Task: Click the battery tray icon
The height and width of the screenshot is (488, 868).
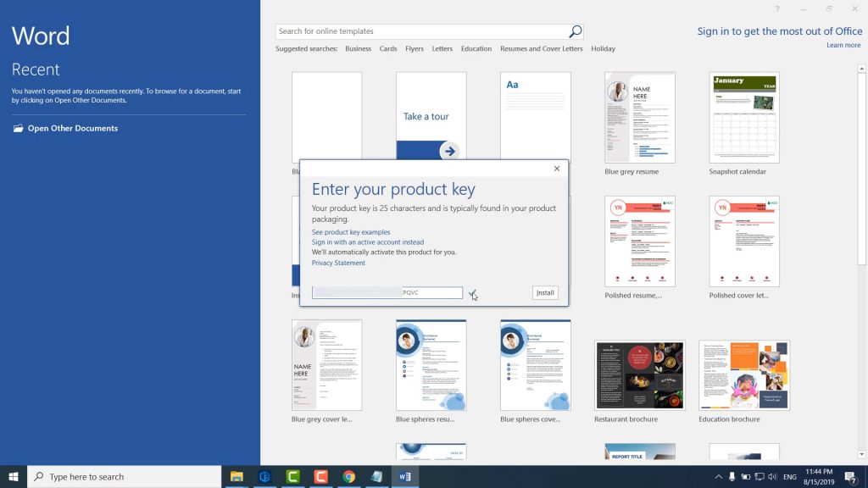Action: coord(746,476)
